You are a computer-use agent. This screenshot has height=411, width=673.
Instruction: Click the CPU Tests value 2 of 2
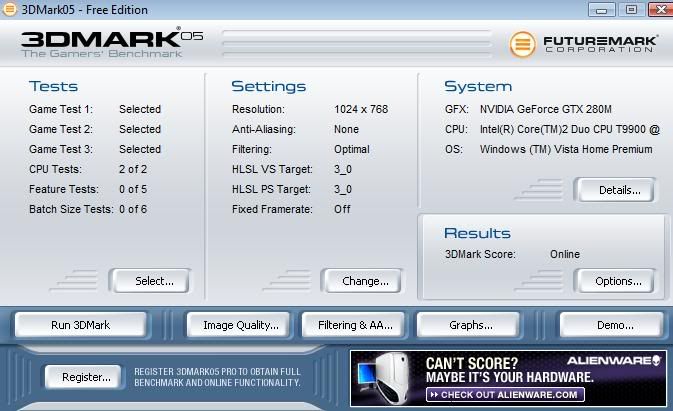click(x=133, y=169)
